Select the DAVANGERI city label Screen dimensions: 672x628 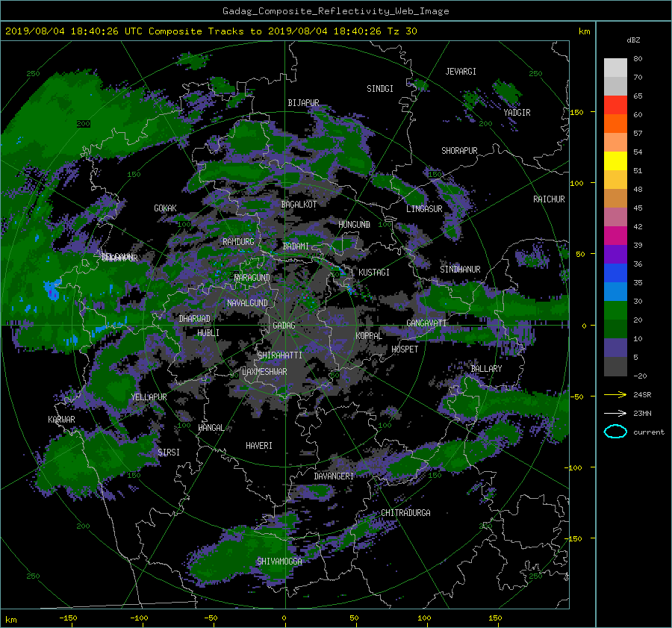point(334,476)
